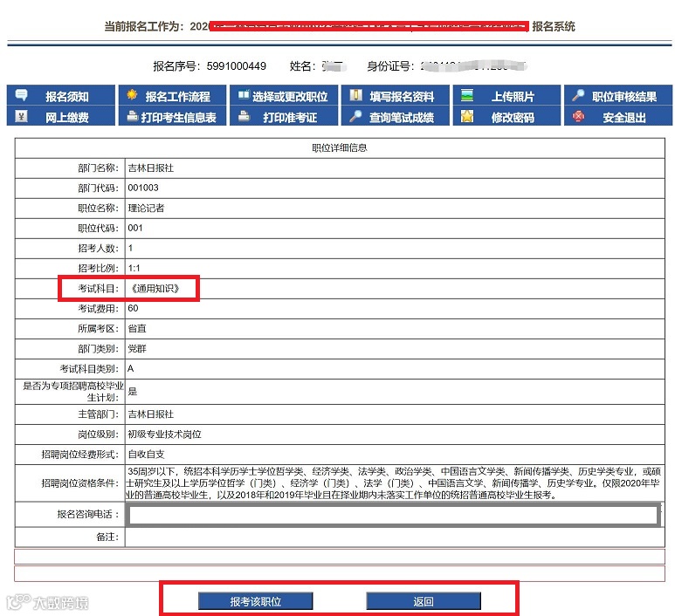Click the yen icon beside 网上缴费
The width and height of the screenshot is (675, 616).
[21, 116]
